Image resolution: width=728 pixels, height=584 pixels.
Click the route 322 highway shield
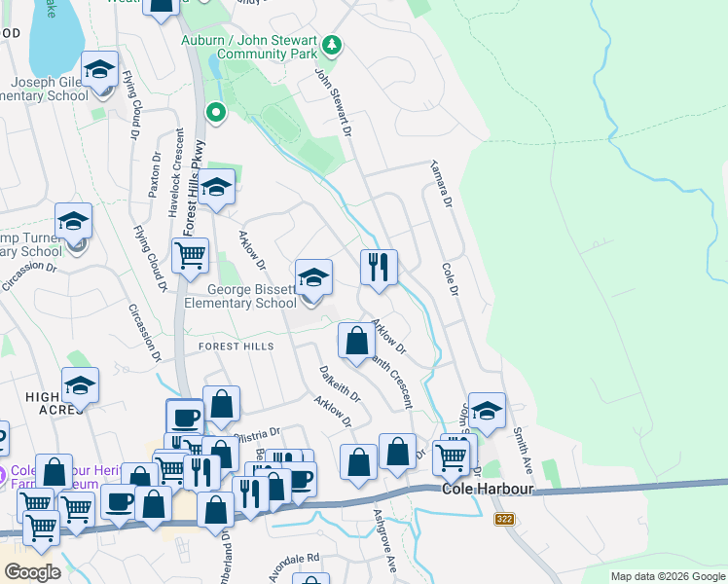tap(504, 519)
